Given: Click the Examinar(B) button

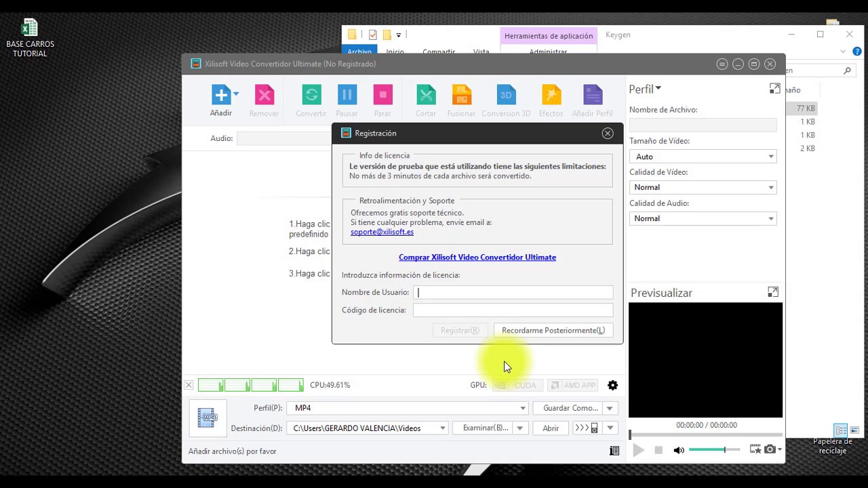Looking at the screenshot, I should click(x=484, y=428).
